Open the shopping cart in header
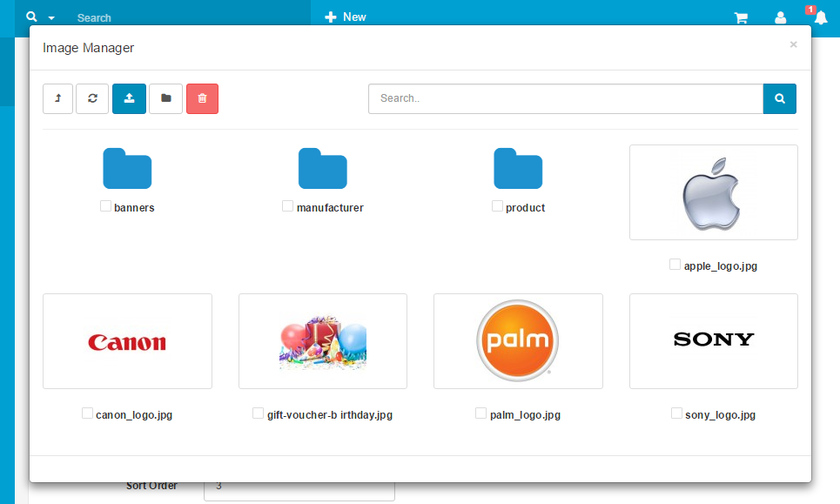Image resolution: width=840 pixels, height=504 pixels. [x=742, y=17]
